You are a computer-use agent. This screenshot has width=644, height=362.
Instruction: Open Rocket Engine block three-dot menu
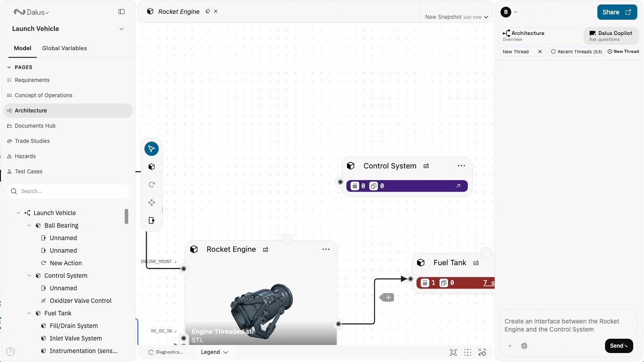326,249
